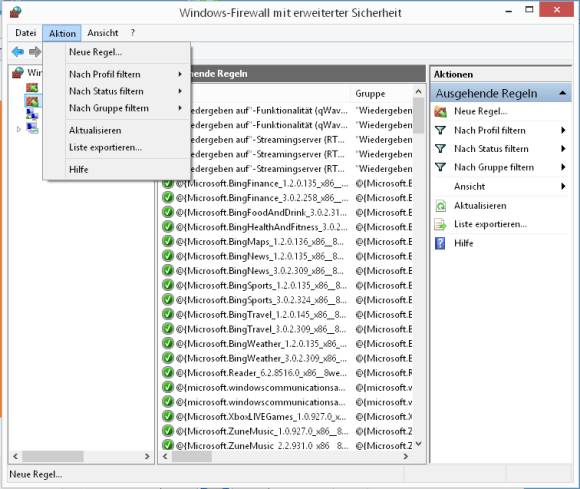
Task: Click the Neue Regel icon in Aktionen pane
Action: click(x=440, y=111)
